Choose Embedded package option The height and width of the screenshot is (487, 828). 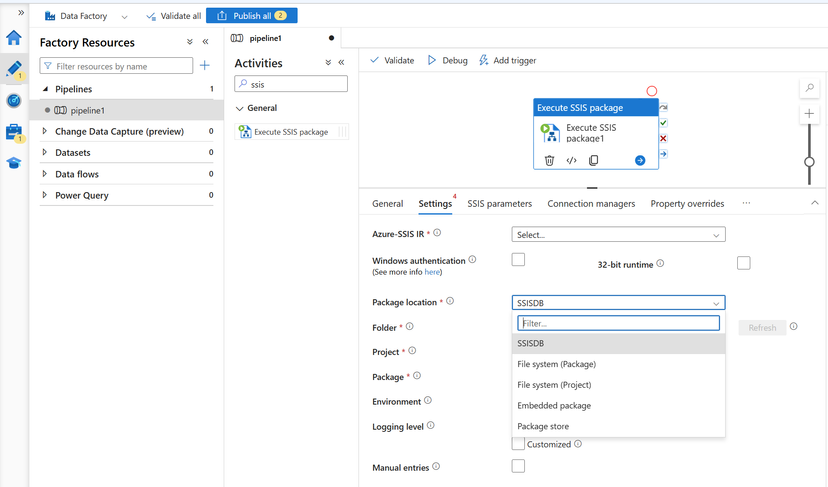click(x=618, y=406)
